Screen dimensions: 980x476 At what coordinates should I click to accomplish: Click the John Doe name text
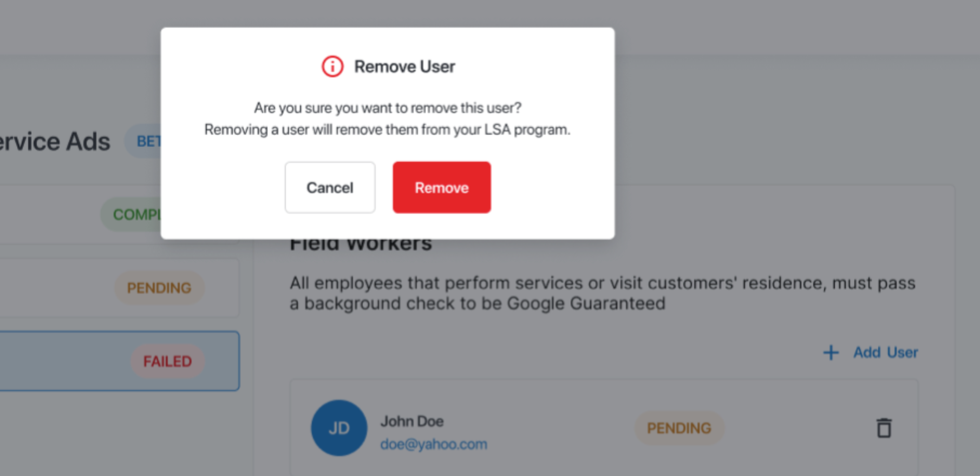[x=412, y=421]
